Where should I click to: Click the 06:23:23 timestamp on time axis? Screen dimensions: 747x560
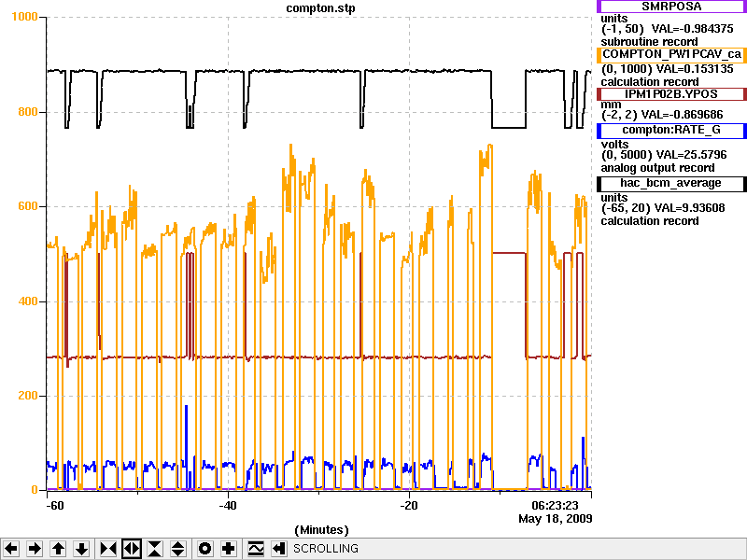point(555,505)
